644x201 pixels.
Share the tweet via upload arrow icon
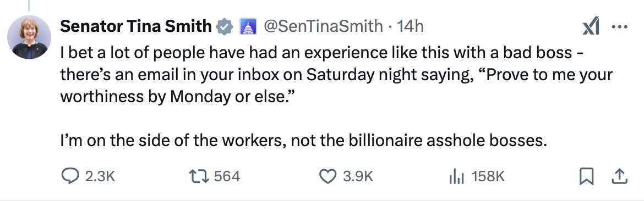pyautogui.click(x=619, y=176)
